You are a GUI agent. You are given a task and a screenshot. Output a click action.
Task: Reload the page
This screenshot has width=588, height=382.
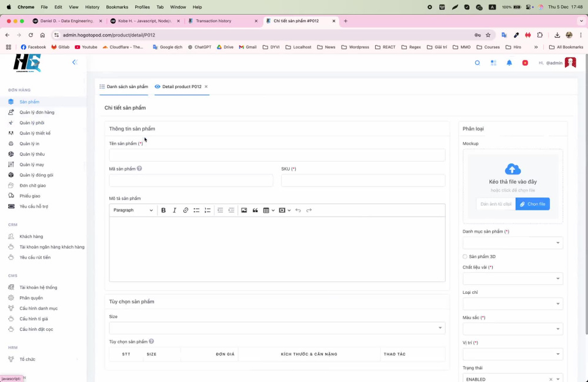point(31,35)
